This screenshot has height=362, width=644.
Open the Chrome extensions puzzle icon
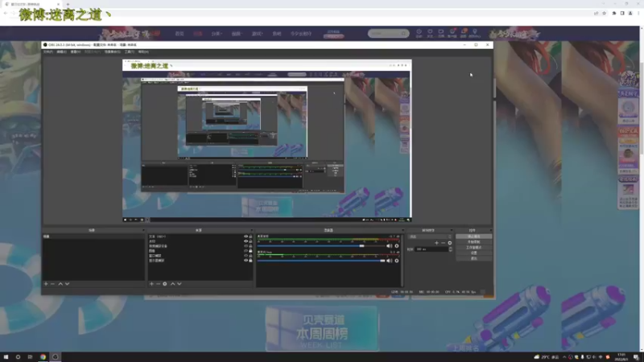(x=614, y=13)
